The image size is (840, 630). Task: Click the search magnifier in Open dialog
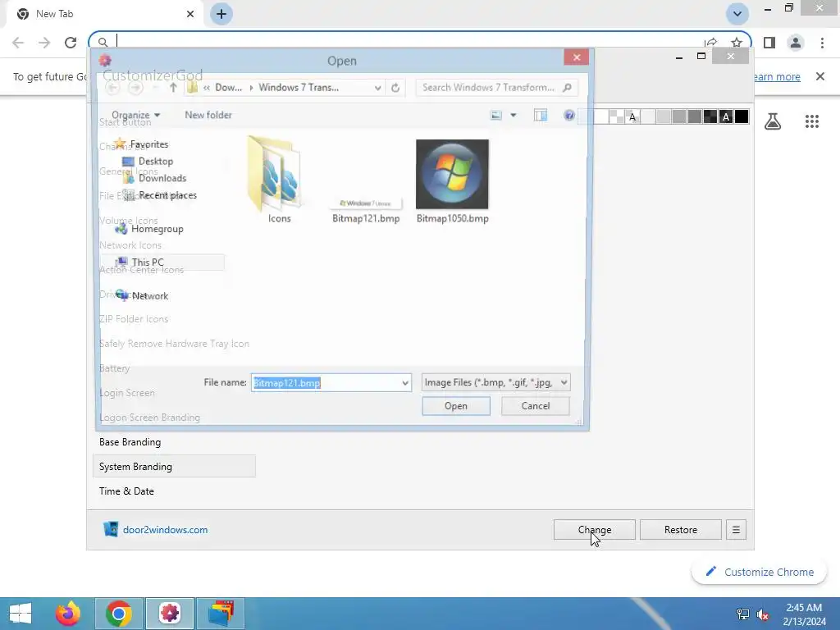click(568, 87)
